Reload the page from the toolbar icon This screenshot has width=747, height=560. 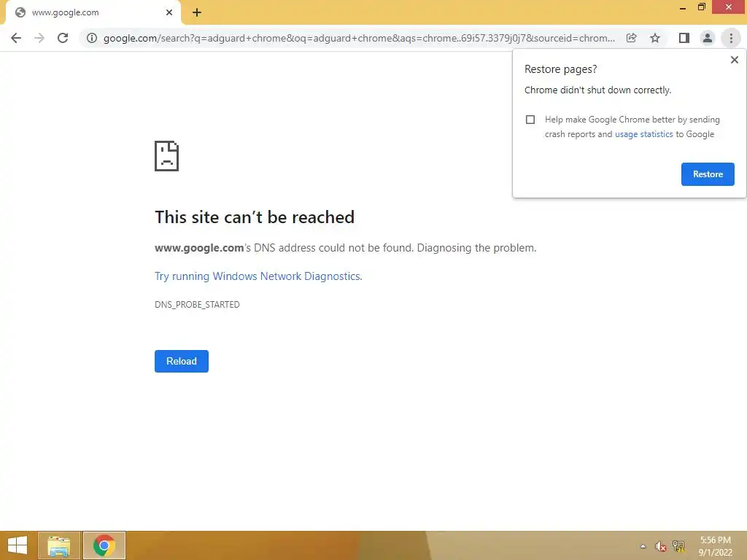coord(63,38)
